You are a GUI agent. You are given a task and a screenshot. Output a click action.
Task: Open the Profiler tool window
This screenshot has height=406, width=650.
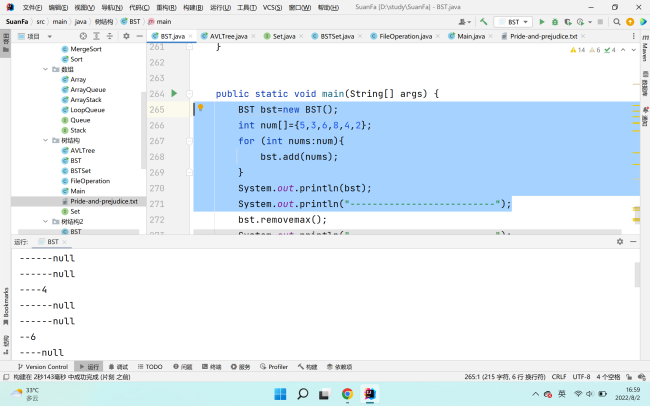point(274,366)
